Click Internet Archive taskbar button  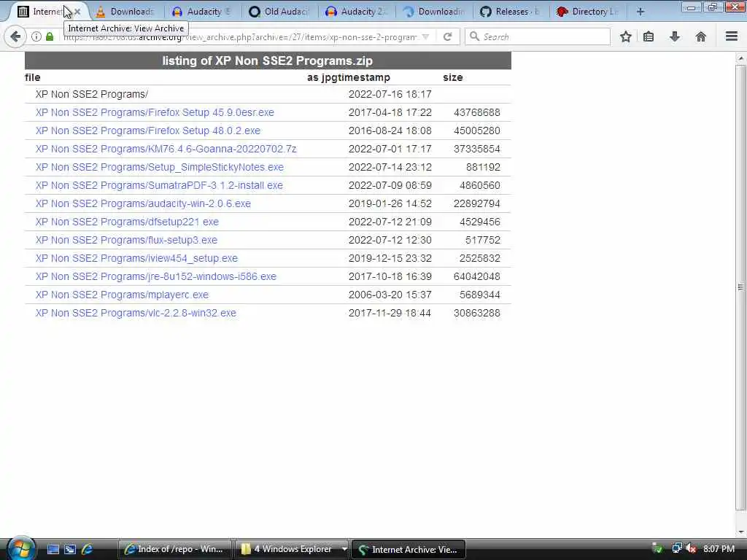pos(409,550)
